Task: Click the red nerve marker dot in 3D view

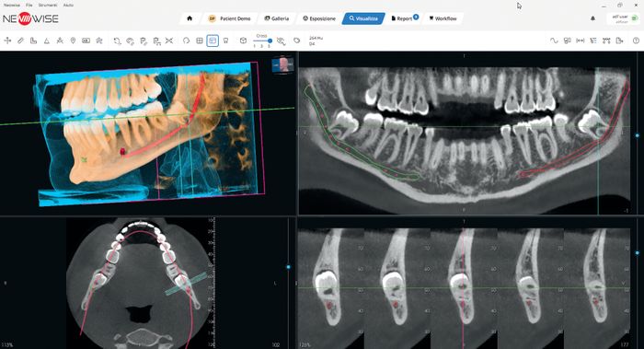Action: (122, 152)
